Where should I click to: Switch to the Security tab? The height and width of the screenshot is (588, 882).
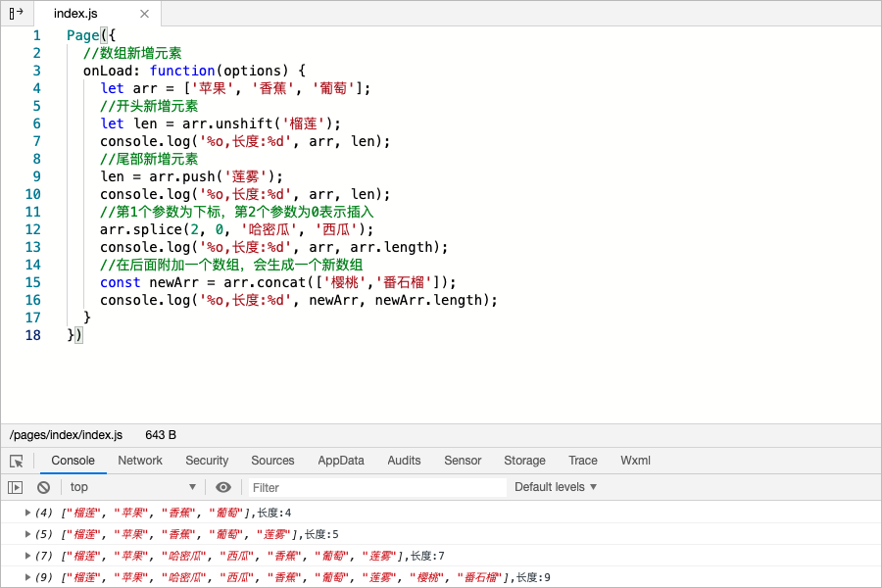pos(207,461)
